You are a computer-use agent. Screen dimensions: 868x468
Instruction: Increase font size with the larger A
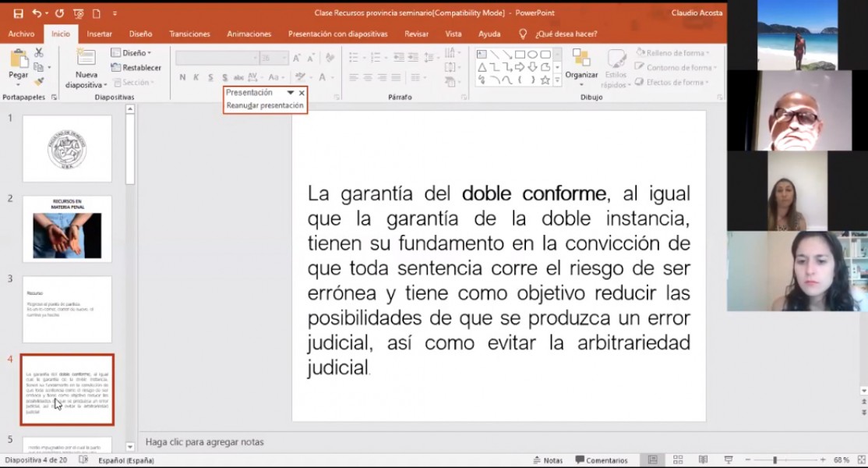pos(297,58)
